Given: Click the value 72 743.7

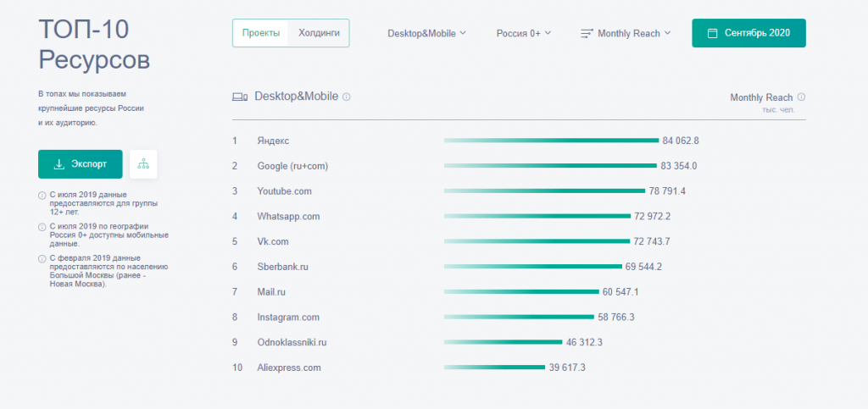Looking at the screenshot, I should [x=652, y=241].
